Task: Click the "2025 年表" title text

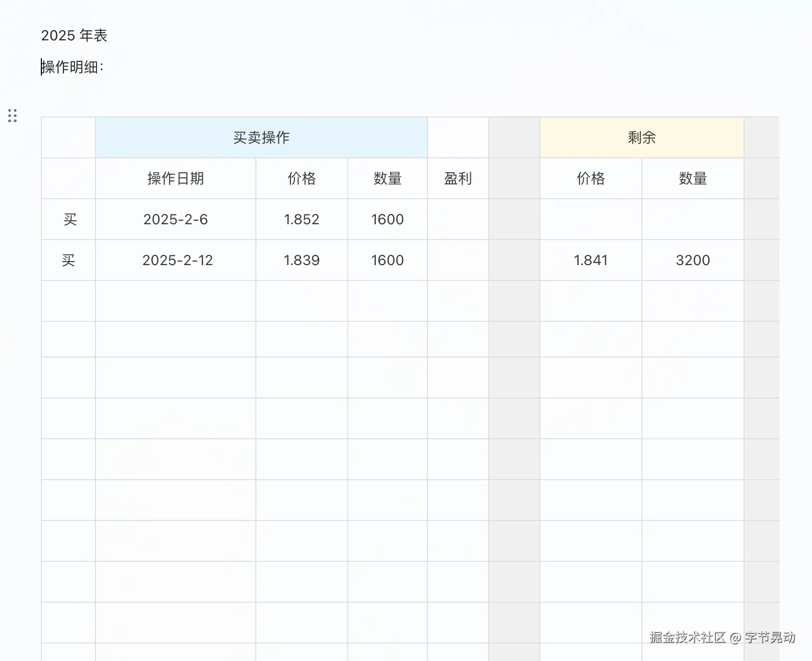Action: click(74, 36)
